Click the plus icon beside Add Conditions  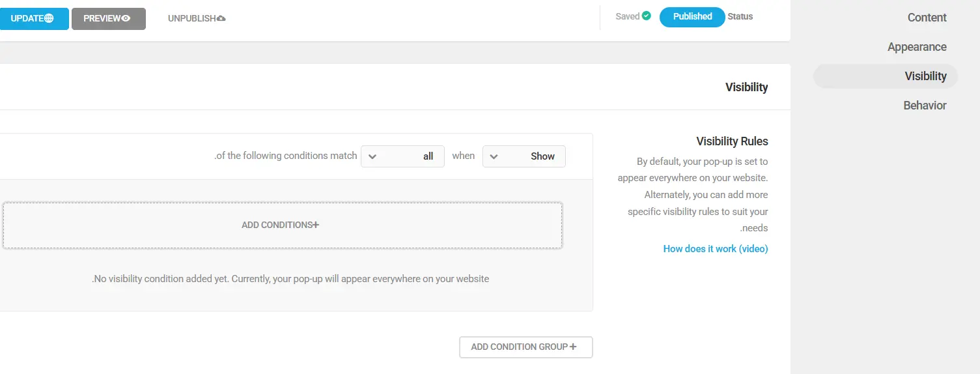point(316,225)
